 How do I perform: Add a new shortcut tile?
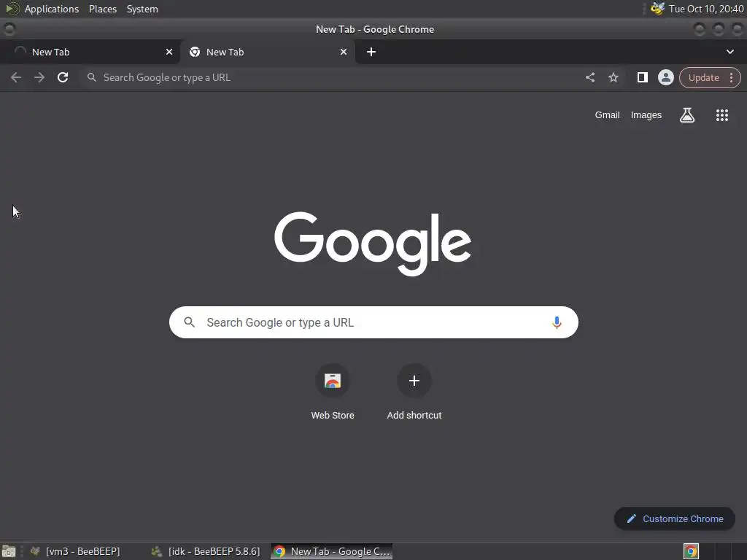click(x=414, y=392)
